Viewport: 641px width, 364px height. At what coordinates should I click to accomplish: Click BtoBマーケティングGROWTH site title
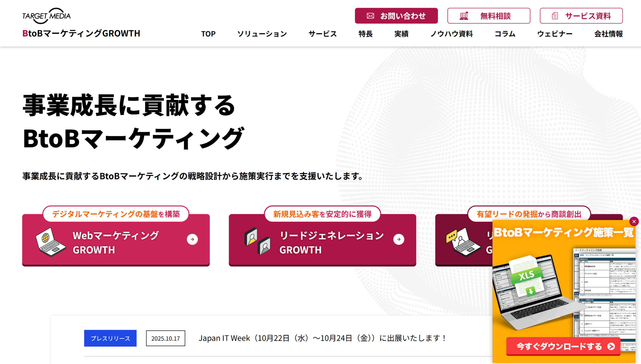[81, 33]
